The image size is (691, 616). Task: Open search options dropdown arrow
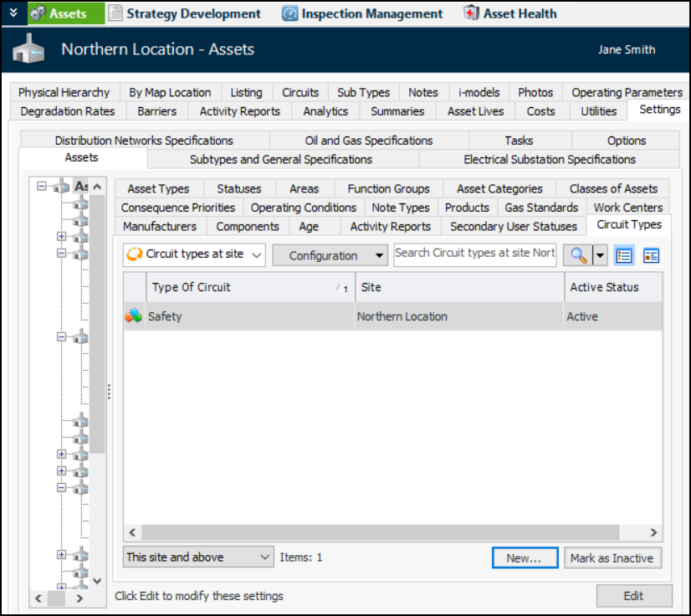coord(600,255)
